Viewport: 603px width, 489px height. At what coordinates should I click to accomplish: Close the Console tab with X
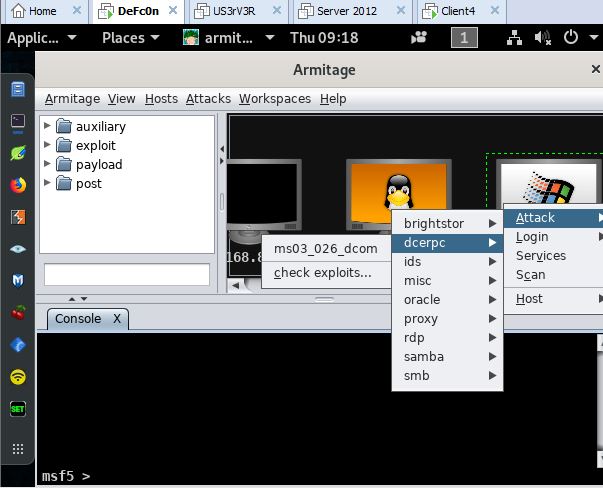pyautogui.click(x=117, y=319)
